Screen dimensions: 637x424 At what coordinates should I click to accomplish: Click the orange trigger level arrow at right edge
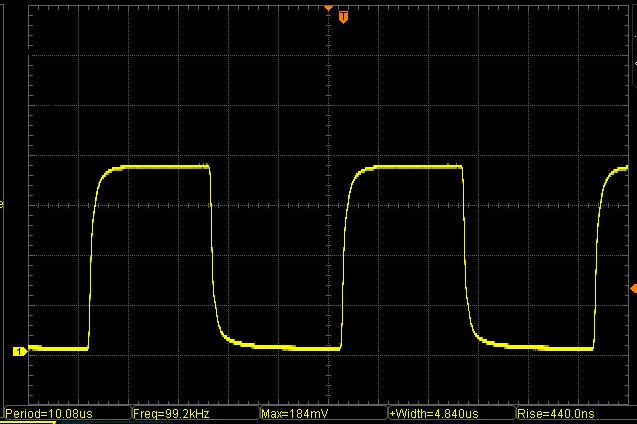point(633,288)
